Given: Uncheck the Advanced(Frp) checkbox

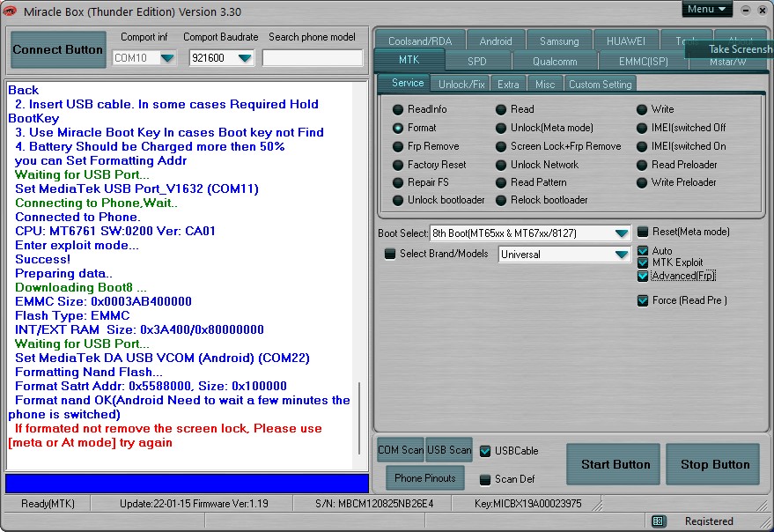Looking at the screenshot, I should click(x=643, y=276).
